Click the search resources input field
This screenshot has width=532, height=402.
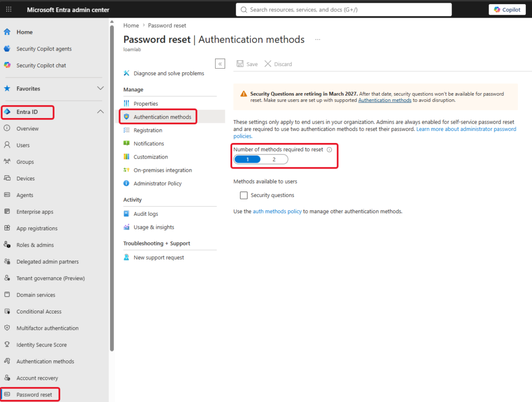344,9
